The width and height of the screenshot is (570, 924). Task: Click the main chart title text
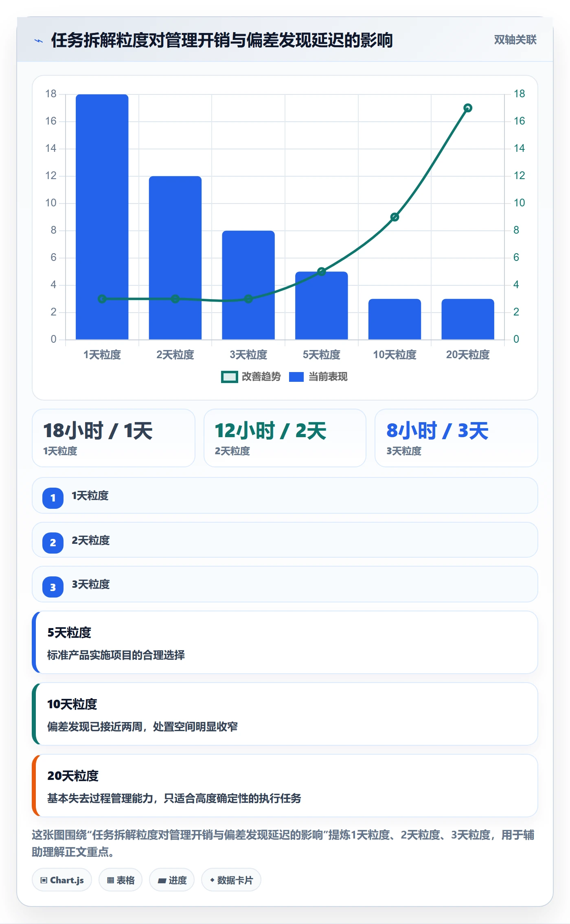[222, 40]
